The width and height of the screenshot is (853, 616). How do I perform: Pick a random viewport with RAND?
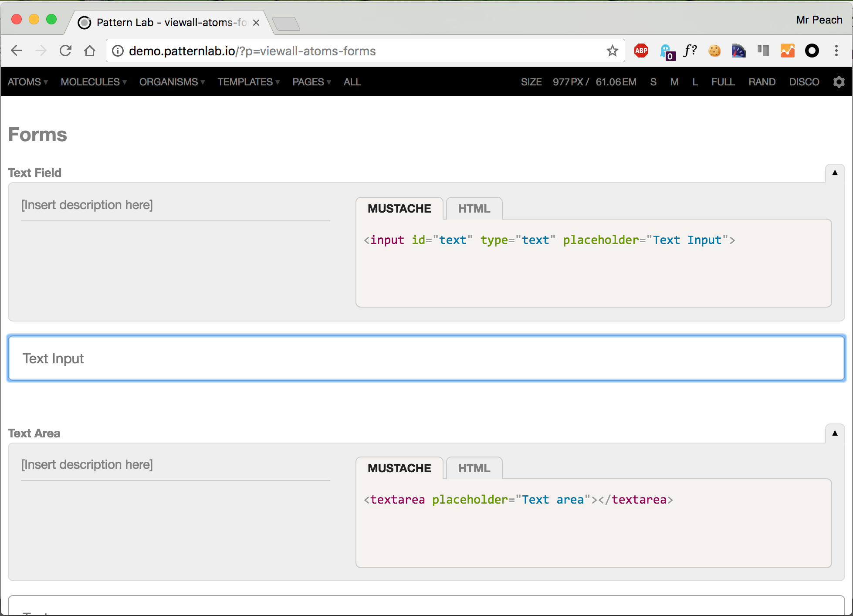[762, 82]
